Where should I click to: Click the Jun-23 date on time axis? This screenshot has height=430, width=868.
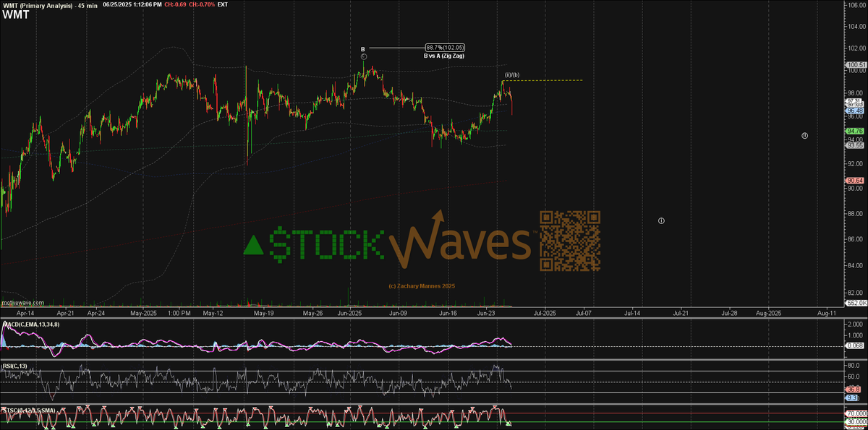[x=488, y=314]
